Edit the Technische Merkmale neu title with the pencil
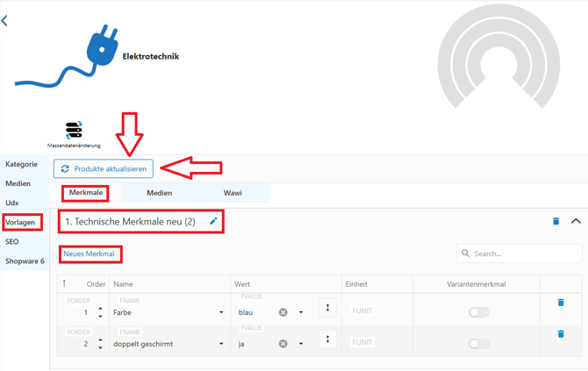Screen dimensions: 588x371 213,222
